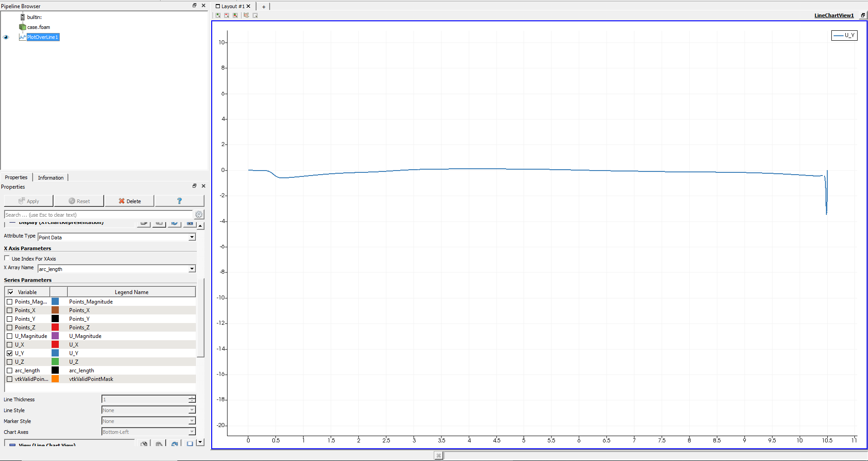Undock the Properties panel
The height and width of the screenshot is (461, 868).
(194, 186)
